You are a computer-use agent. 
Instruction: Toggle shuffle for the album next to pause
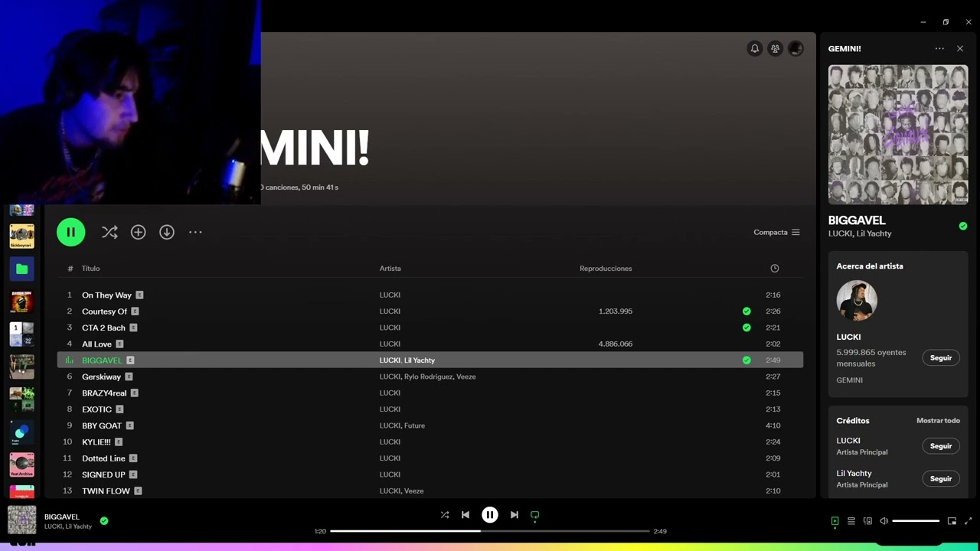(109, 232)
